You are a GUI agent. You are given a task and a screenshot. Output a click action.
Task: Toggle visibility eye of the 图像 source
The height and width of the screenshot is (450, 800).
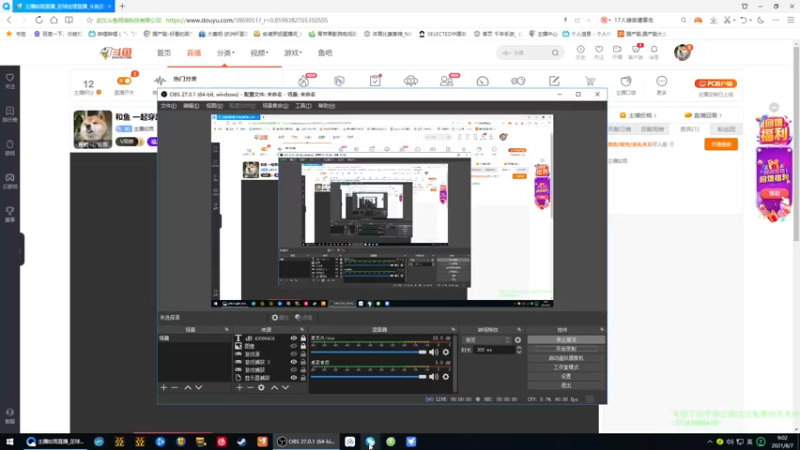click(293, 346)
